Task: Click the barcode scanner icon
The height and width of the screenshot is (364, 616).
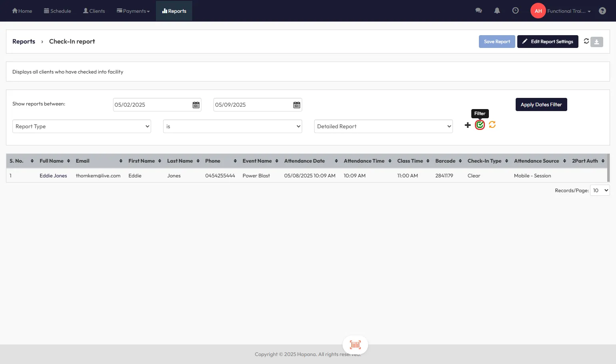Action: [x=355, y=345]
